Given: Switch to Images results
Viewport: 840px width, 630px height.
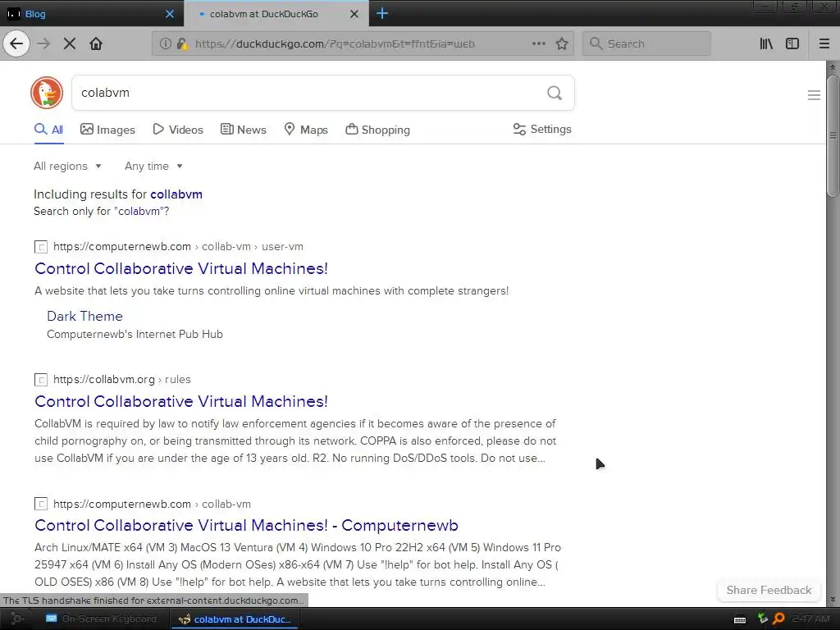Looking at the screenshot, I should (x=107, y=130).
